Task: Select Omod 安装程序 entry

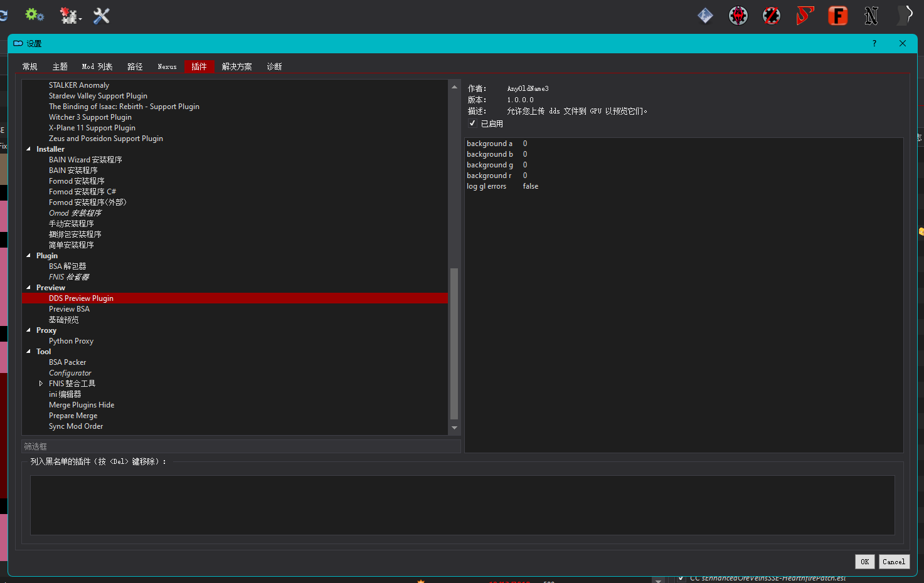Action: pos(75,213)
